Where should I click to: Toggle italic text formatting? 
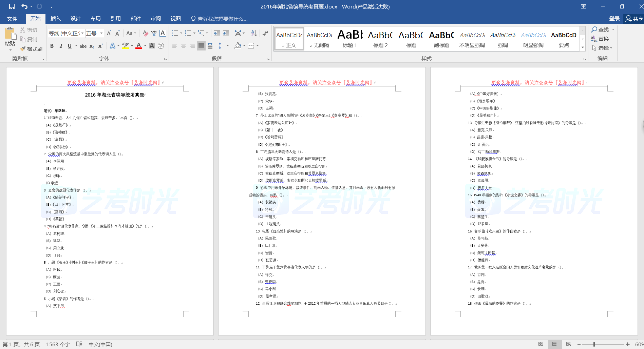[61, 46]
